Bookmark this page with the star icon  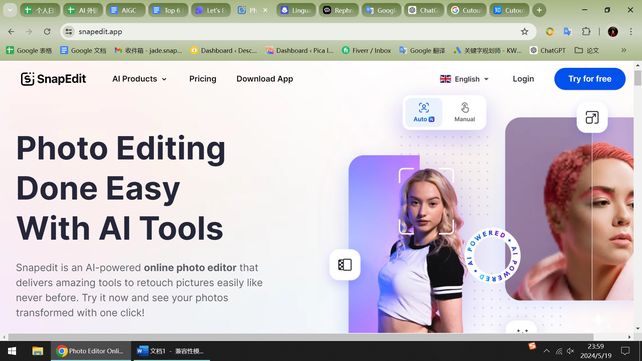[524, 32]
